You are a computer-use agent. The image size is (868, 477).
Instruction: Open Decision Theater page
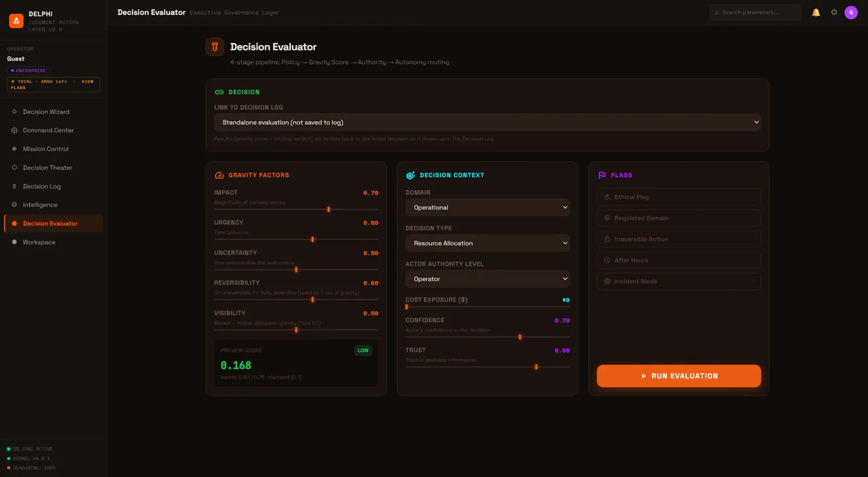53,167
